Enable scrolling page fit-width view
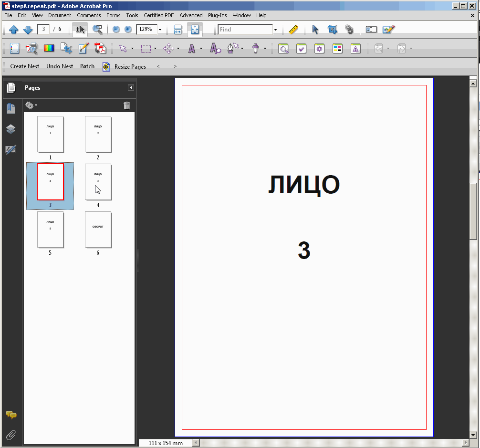Image resolution: width=480 pixels, height=448 pixels. [x=178, y=30]
